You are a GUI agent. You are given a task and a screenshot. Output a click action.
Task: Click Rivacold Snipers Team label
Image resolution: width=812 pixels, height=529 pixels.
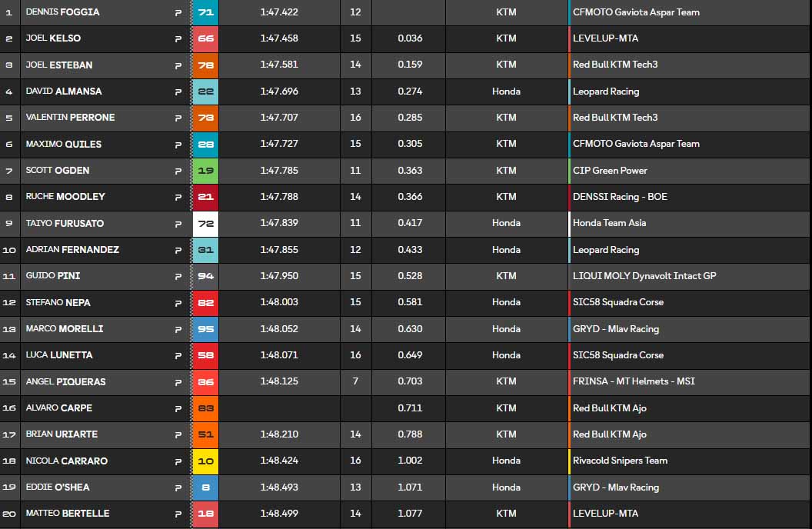point(620,461)
